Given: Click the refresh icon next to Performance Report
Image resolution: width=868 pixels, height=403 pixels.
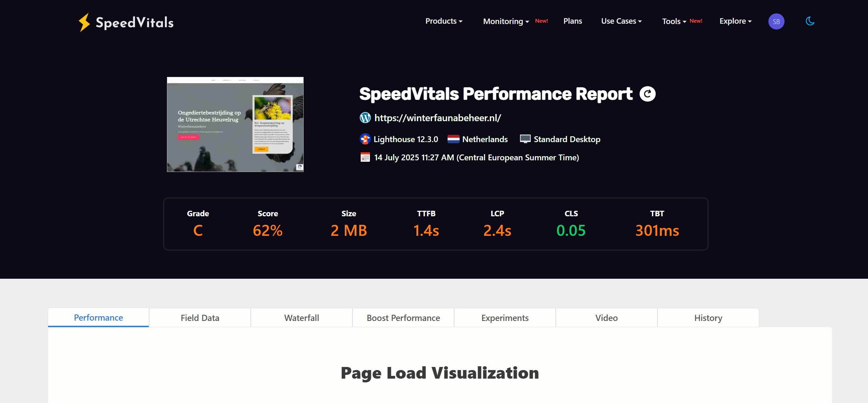Looking at the screenshot, I should coord(647,94).
